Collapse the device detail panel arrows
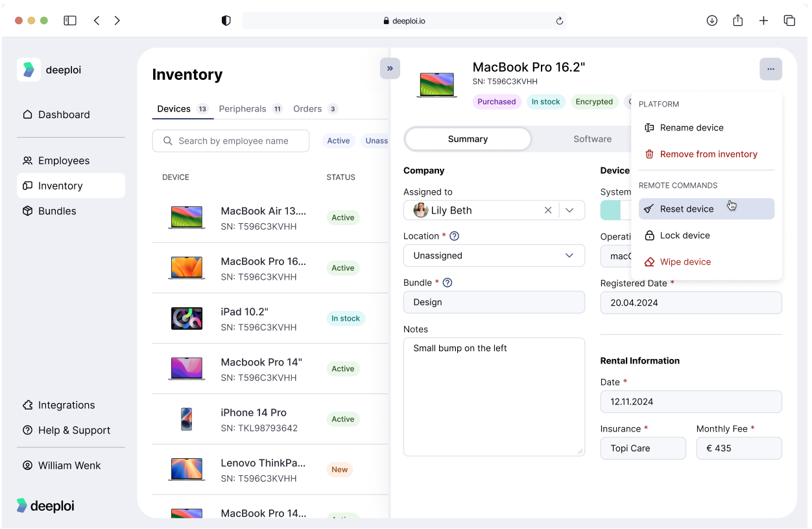Viewport: 812px width, 529px height. point(390,68)
